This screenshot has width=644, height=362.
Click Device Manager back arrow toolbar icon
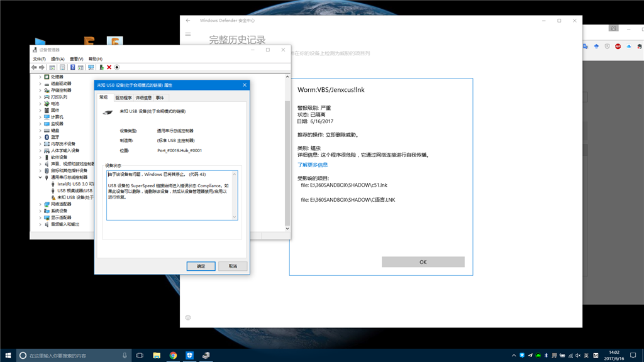(x=34, y=67)
